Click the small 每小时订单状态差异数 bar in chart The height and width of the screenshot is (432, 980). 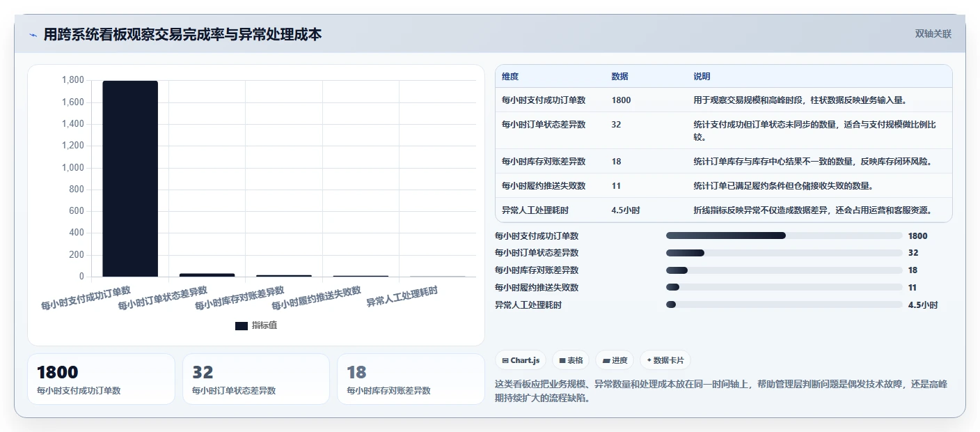point(207,275)
